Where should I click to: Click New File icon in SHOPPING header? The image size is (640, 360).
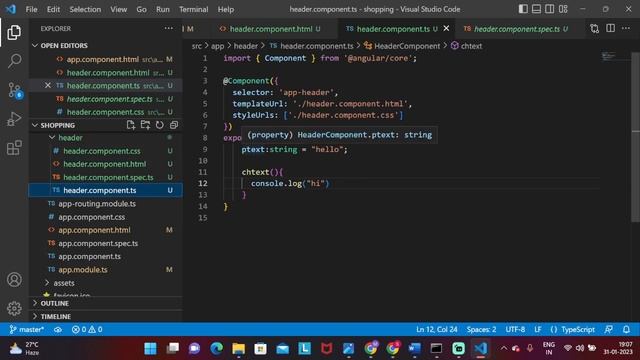pyautogui.click(x=131, y=125)
